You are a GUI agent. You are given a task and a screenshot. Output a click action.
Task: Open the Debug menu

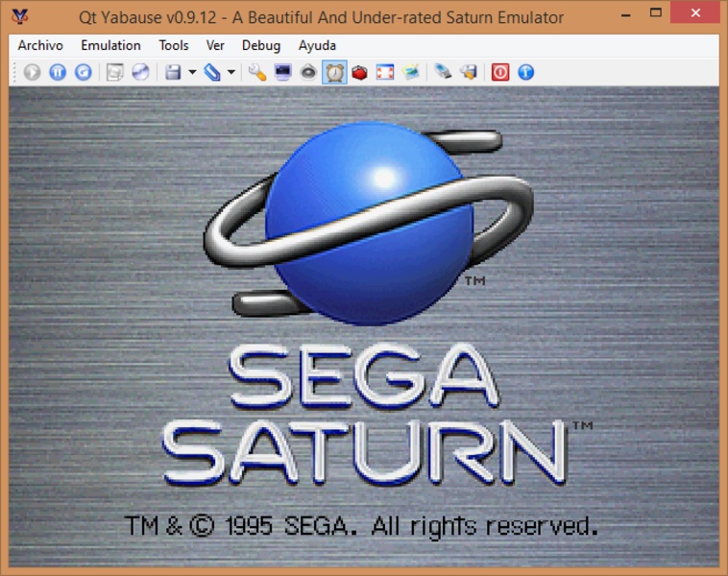[x=261, y=45]
